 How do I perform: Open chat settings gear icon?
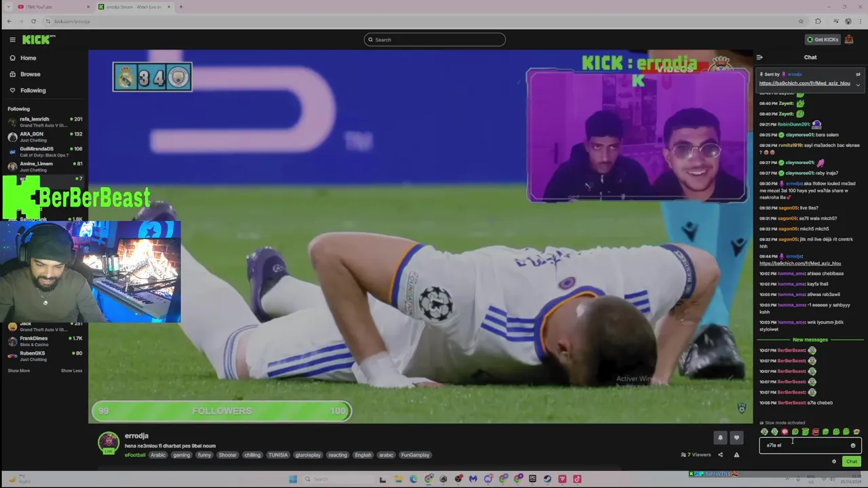834,462
